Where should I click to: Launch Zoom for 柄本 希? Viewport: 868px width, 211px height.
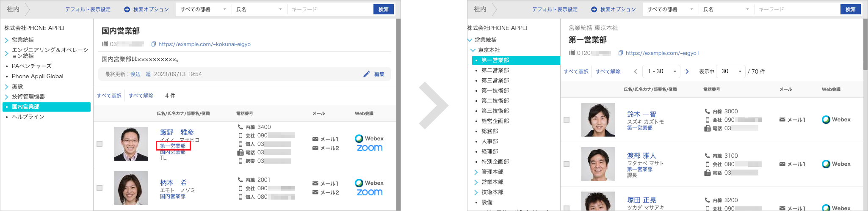click(369, 192)
